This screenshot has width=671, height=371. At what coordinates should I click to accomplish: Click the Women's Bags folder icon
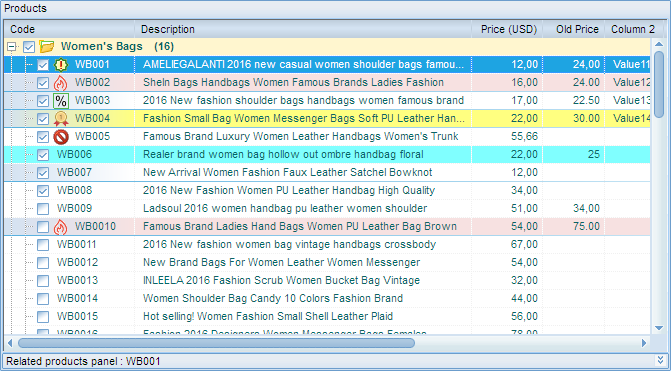(46, 46)
